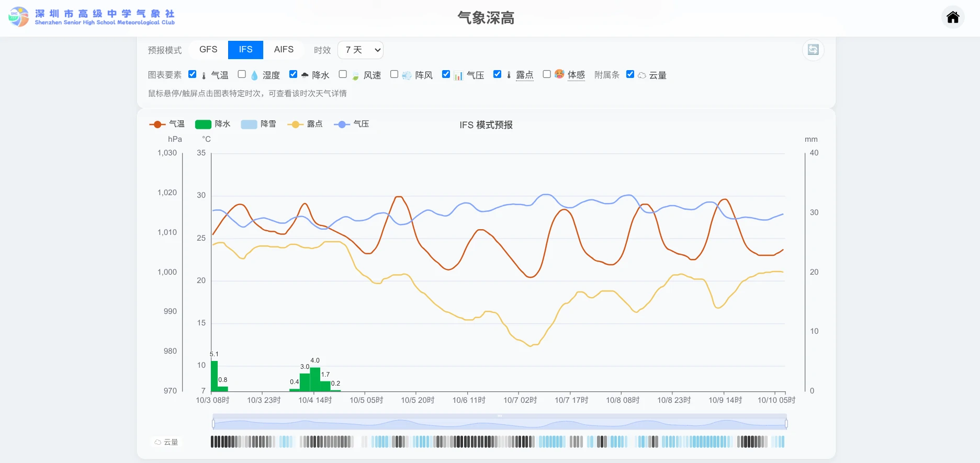
Task: Click the wind gust icon beside 阵风
Action: (407, 75)
